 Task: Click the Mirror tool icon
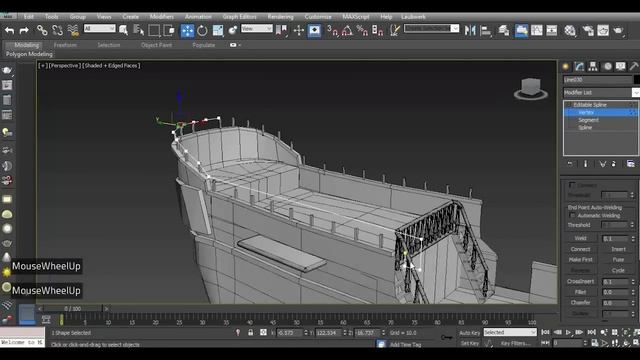point(470,30)
